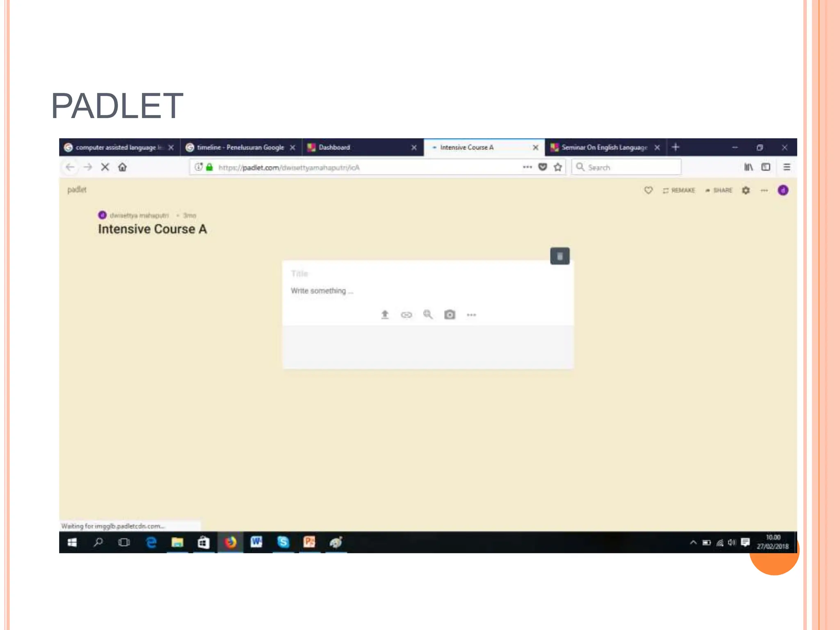Delete the post with trash icon
The image size is (840, 630).
560,256
